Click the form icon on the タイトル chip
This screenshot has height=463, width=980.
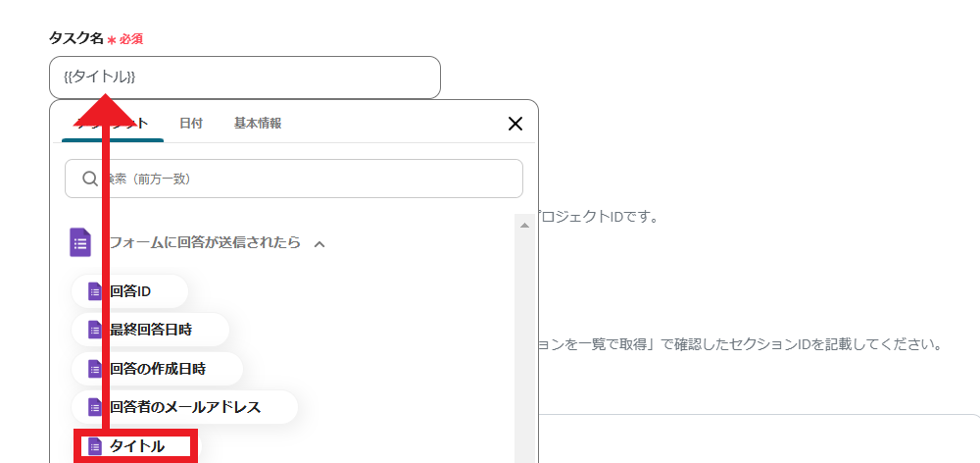95,446
